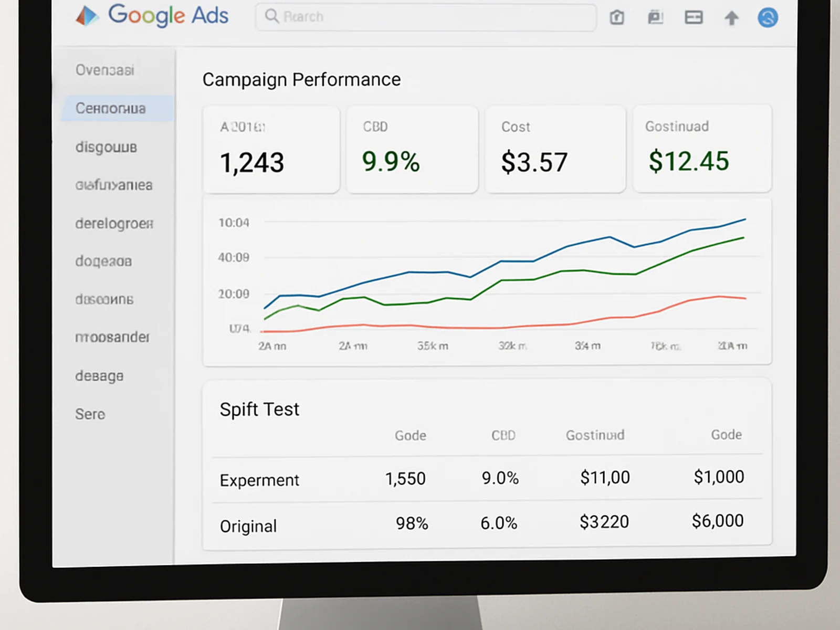Open the notifications icon
This screenshot has height=630, width=840.
[655, 17]
